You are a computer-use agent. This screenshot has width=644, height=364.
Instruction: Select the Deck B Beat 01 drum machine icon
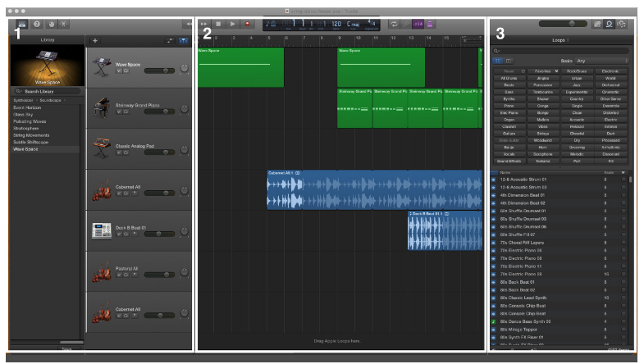(x=101, y=230)
